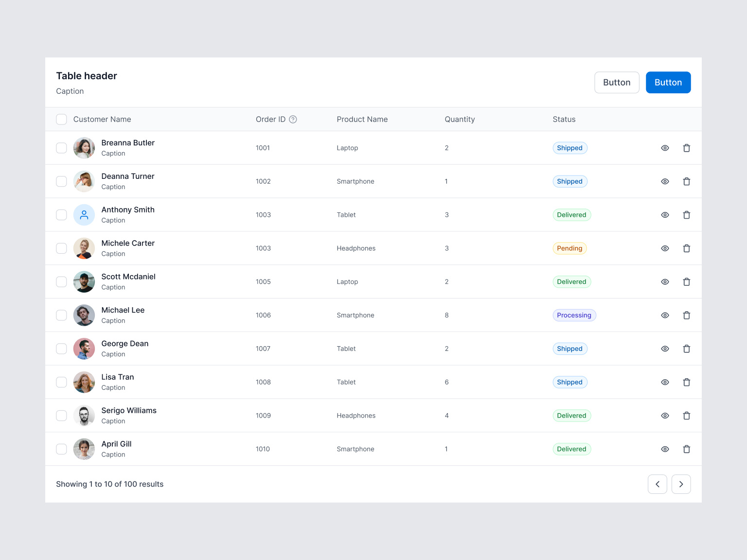The image size is (747, 560).
Task: Select the checkbox for Scott Mcdaniel's row
Action: (x=61, y=281)
